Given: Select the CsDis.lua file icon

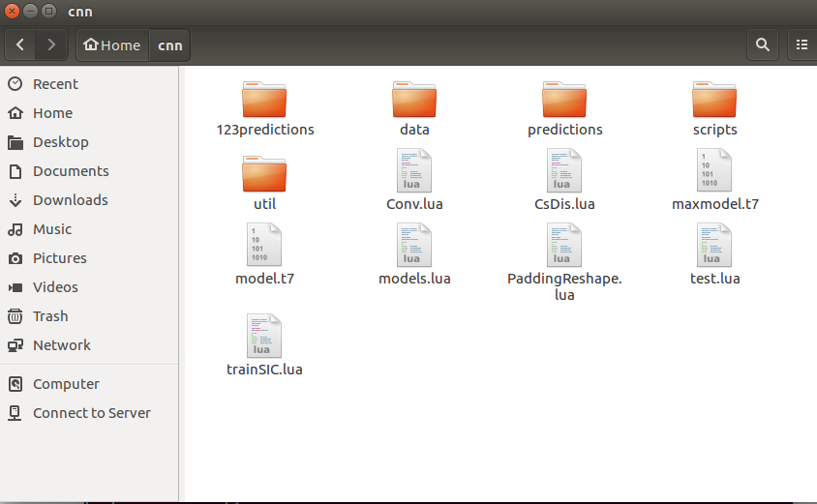Looking at the screenshot, I should pyautogui.click(x=564, y=170).
